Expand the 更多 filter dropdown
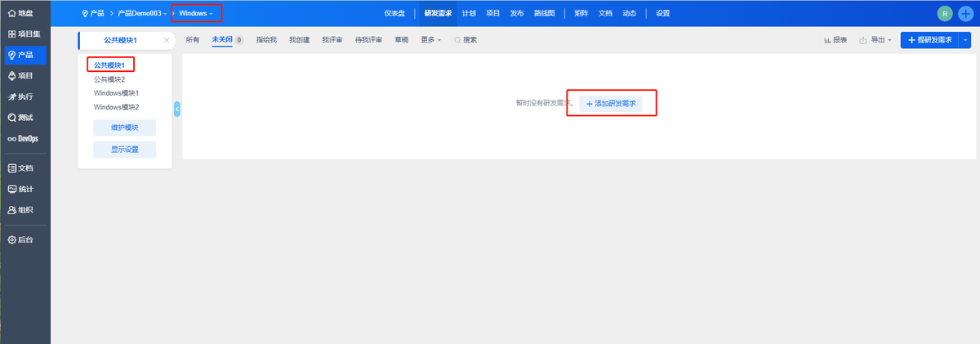The width and height of the screenshot is (980, 344). tap(431, 39)
